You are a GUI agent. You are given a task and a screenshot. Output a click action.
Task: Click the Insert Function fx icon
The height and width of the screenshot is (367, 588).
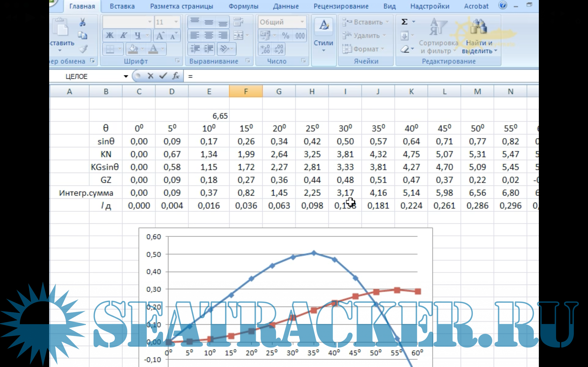tap(176, 76)
